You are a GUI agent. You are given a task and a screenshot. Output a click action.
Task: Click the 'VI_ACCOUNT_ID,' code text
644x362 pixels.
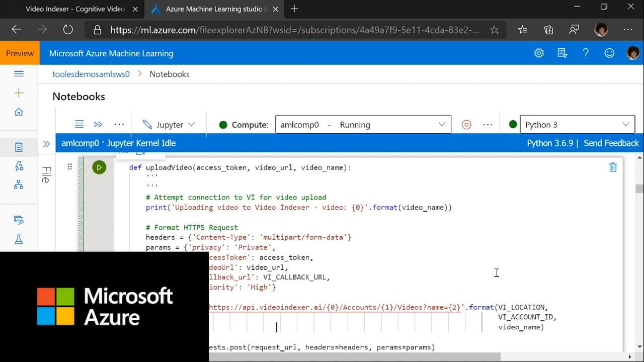click(x=527, y=317)
